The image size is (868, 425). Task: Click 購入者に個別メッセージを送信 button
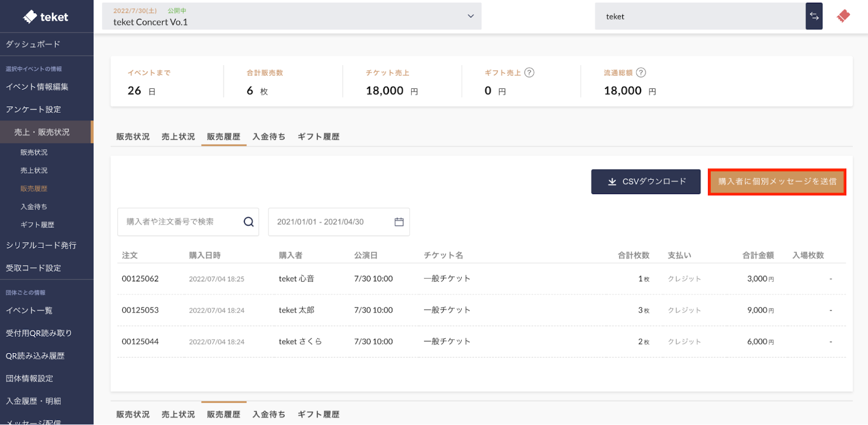[x=777, y=182]
